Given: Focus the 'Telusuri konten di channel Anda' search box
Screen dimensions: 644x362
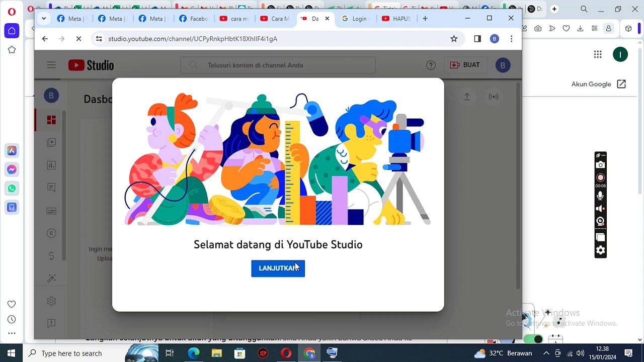Looking at the screenshot, I should [278, 65].
